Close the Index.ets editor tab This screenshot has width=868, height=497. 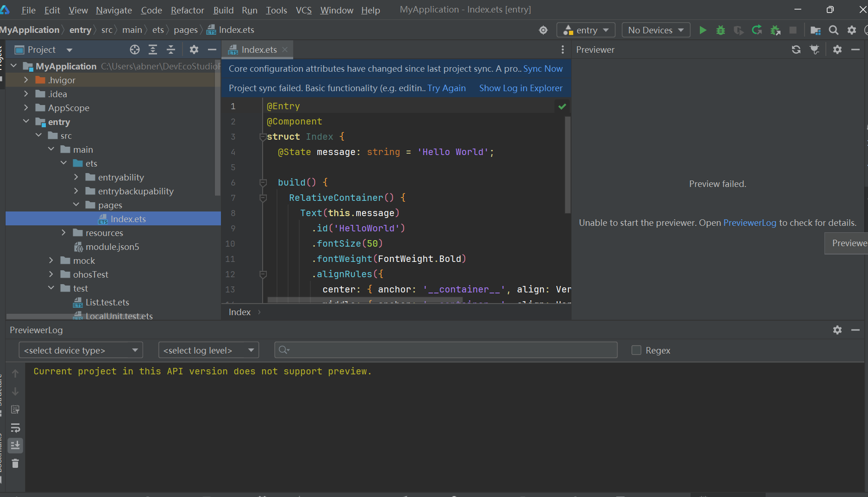[285, 50]
